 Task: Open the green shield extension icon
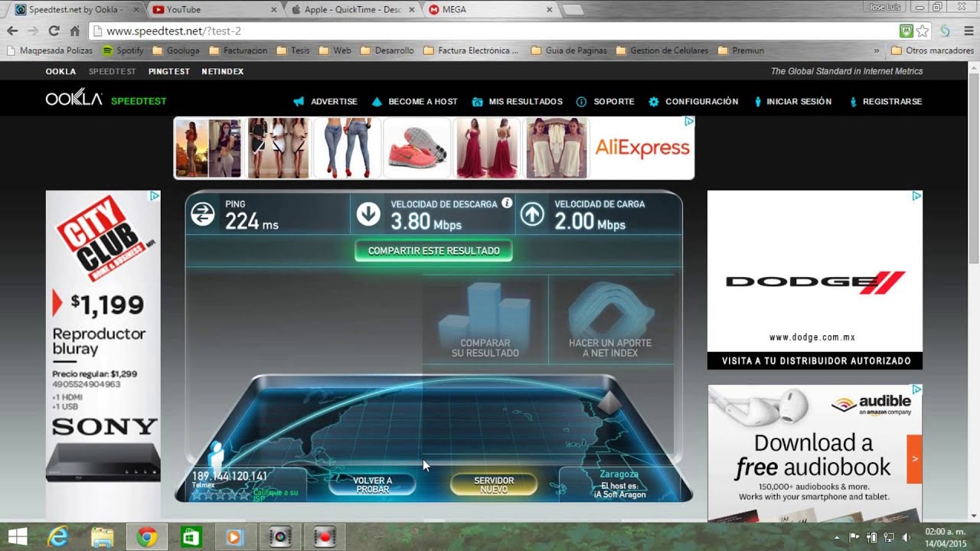pos(906,31)
